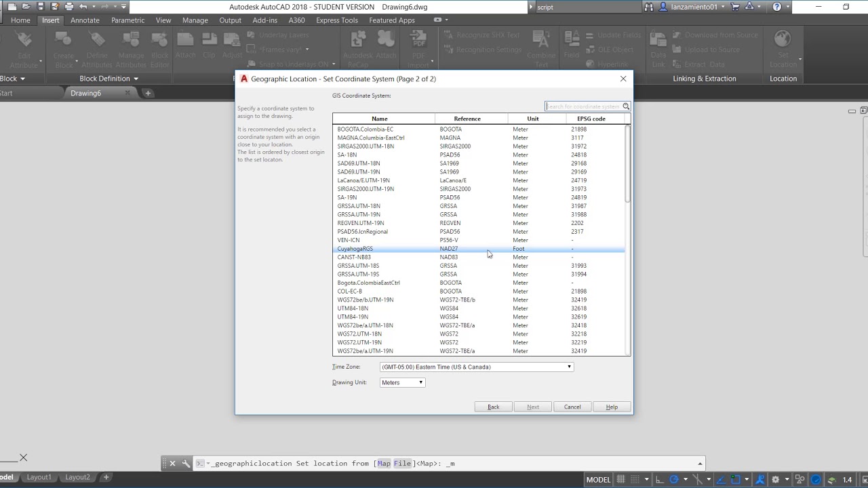The width and height of the screenshot is (868, 488).
Task: Switch to the Layout1 tab
Action: [x=39, y=477]
